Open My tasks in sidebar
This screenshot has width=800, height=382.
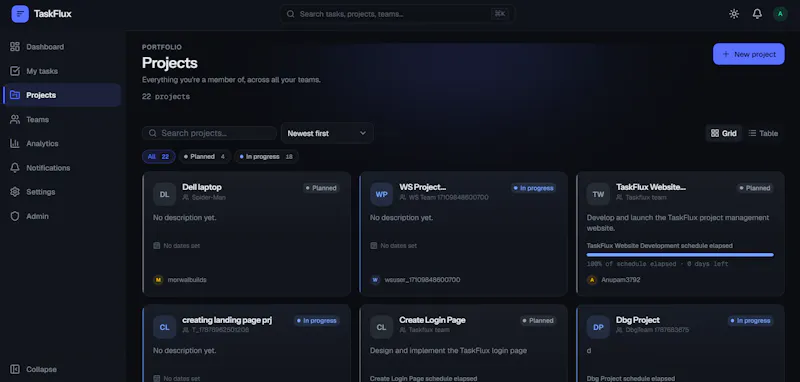[62, 71]
